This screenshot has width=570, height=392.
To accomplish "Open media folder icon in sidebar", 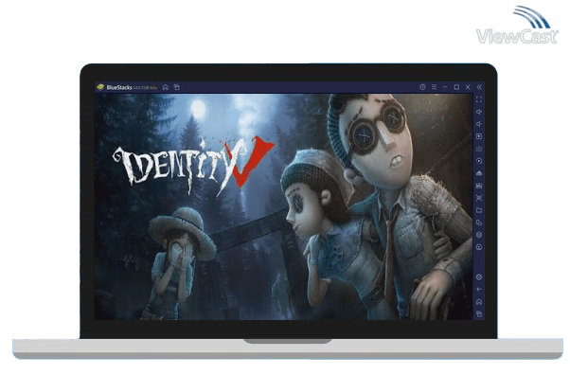I will 479,210.
